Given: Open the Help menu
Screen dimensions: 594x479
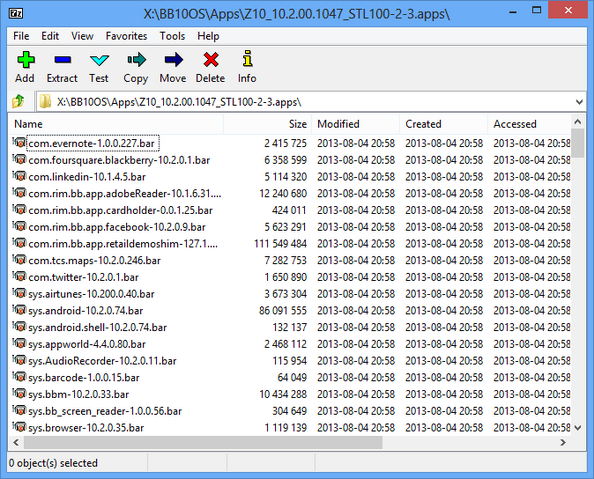Looking at the screenshot, I should tap(208, 36).
